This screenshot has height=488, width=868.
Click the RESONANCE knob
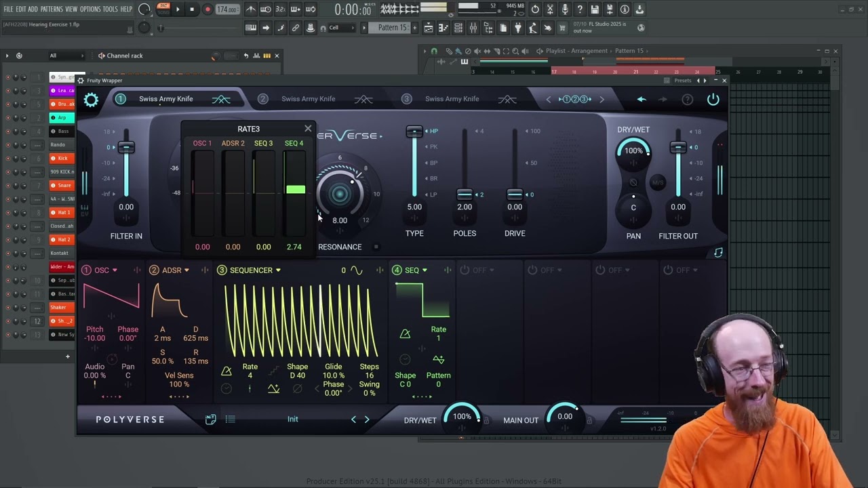pyautogui.click(x=340, y=194)
